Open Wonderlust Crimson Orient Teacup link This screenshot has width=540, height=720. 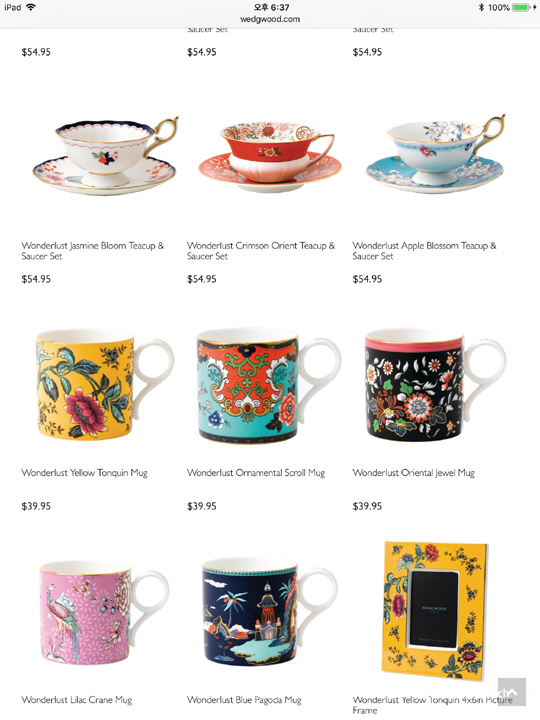(261, 251)
